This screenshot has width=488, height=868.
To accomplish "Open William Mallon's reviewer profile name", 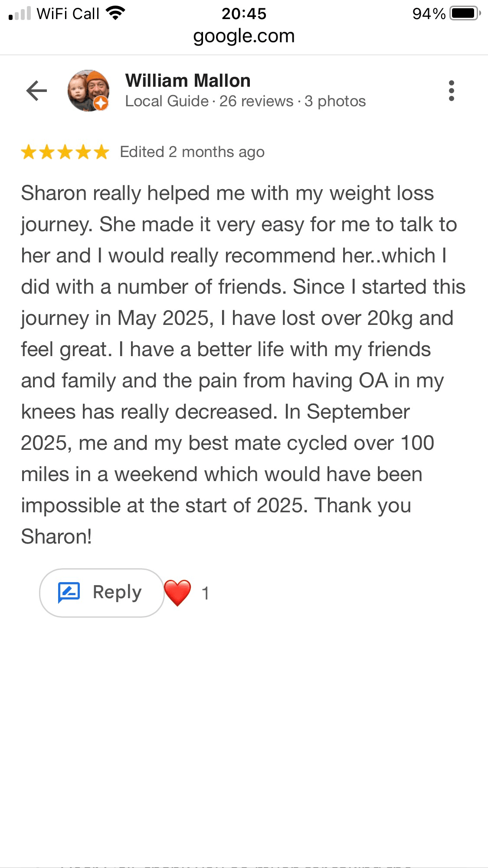I will pyautogui.click(x=188, y=81).
